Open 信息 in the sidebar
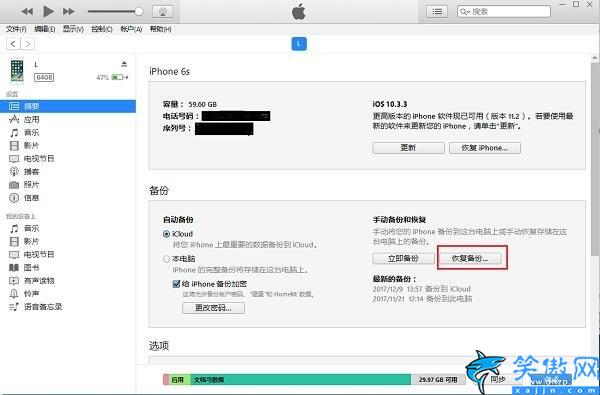Screen dimensions: 600x395 31,198
